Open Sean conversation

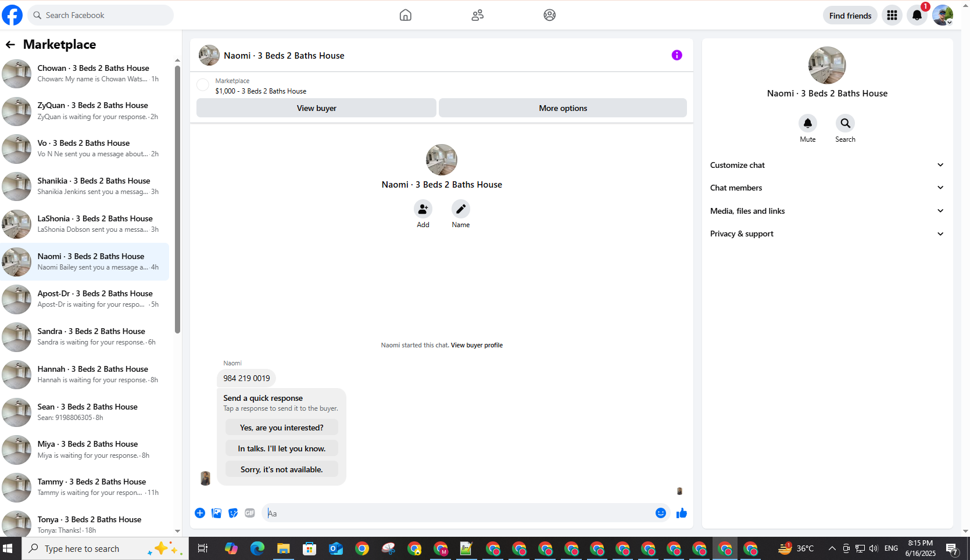click(x=85, y=412)
